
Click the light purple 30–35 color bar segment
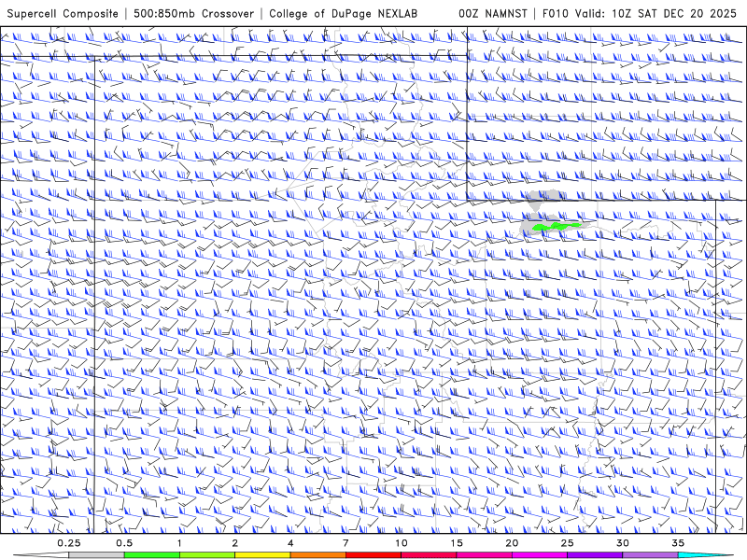(650, 555)
